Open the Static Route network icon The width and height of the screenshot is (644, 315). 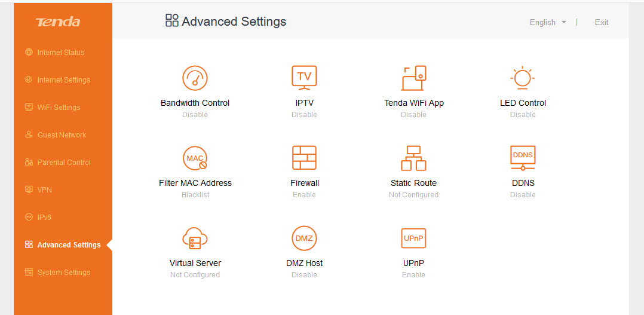coord(413,158)
